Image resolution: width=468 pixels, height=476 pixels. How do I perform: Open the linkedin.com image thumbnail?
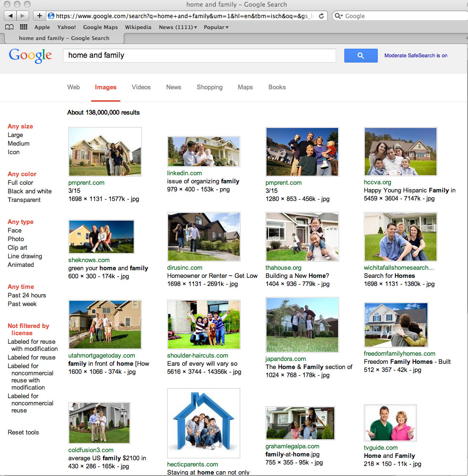click(203, 151)
